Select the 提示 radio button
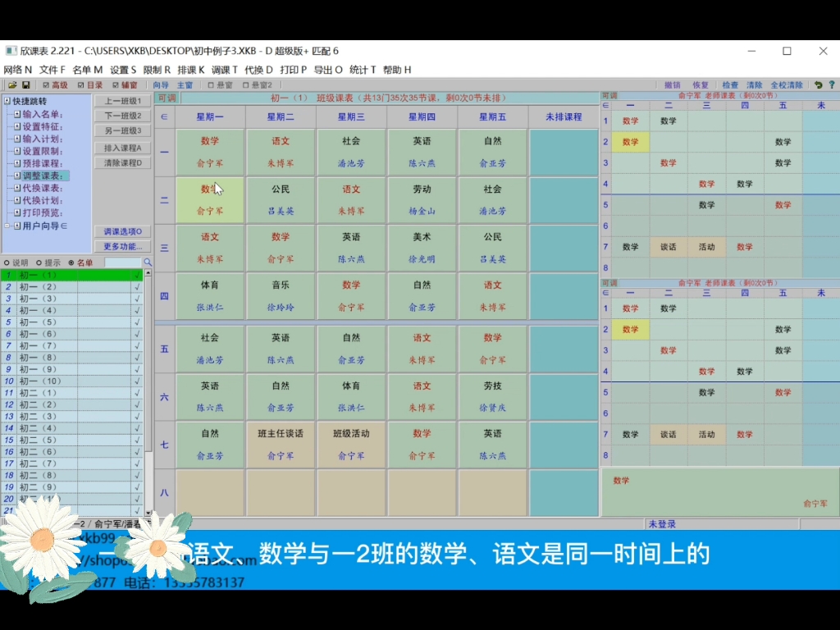The width and height of the screenshot is (840, 630). [x=39, y=262]
